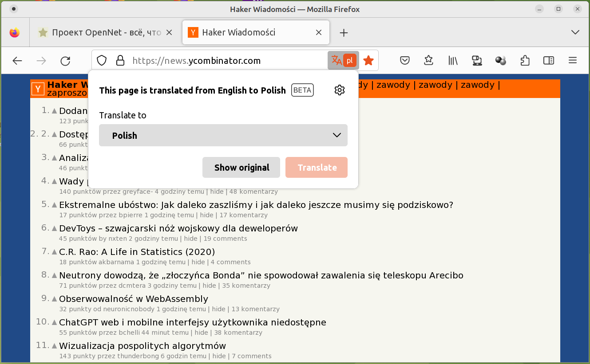
Task: Expand the list all tabs chevron
Action: (575, 32)
